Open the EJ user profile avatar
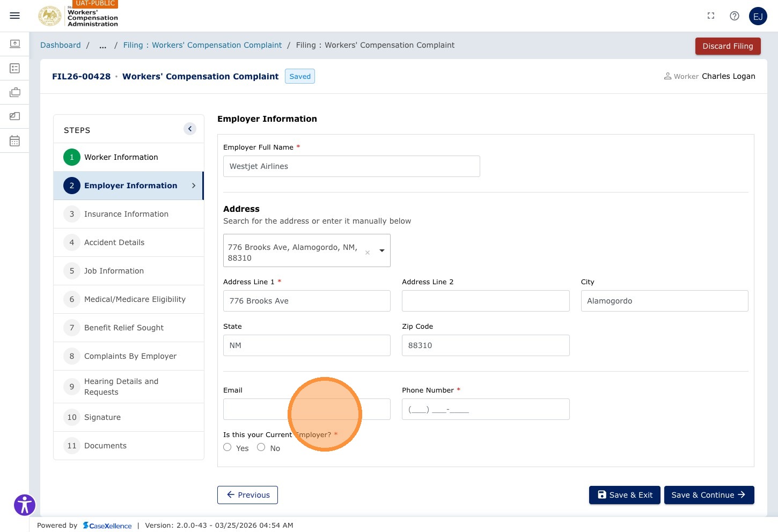 (758, 17)
